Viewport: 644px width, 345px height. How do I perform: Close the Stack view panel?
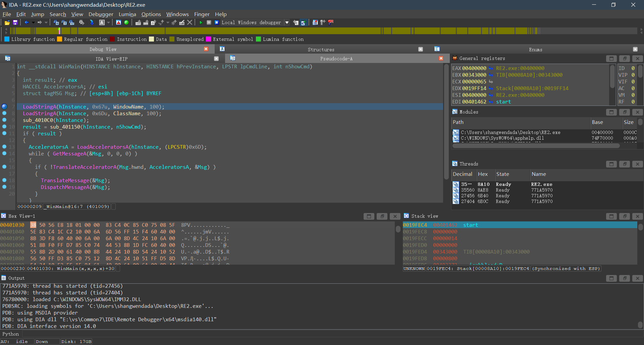638,216
